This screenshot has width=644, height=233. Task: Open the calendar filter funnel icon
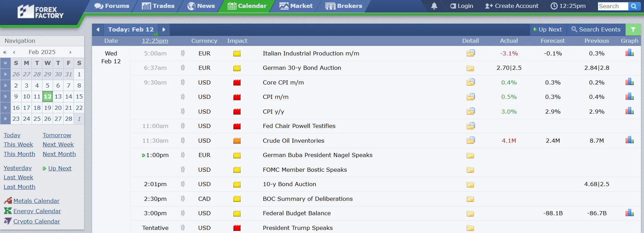pyautogui.click(x=633, y=29)
